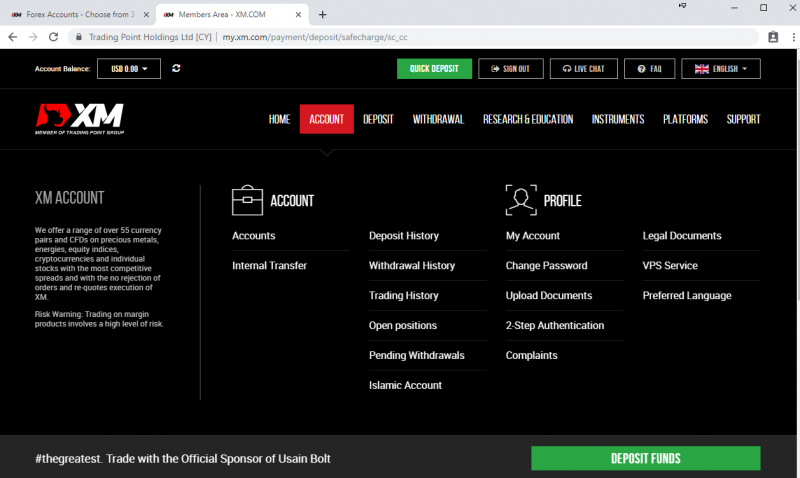Open Upload Documents
Image resolution: width=800 pixels, height=478 pixels.
click(x=548, y=295)
